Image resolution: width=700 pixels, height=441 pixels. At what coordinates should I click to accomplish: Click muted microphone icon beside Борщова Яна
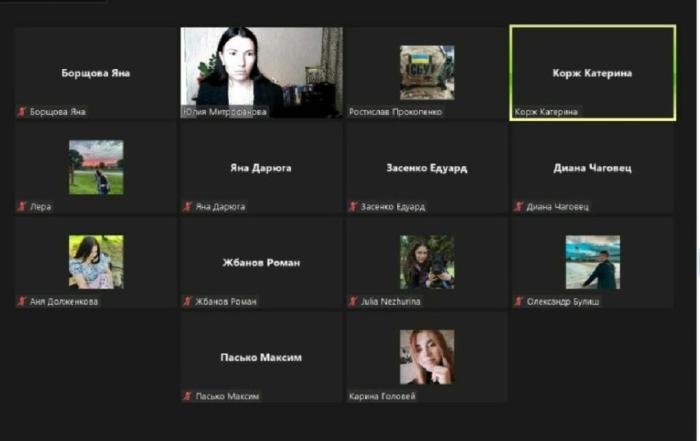22,112
